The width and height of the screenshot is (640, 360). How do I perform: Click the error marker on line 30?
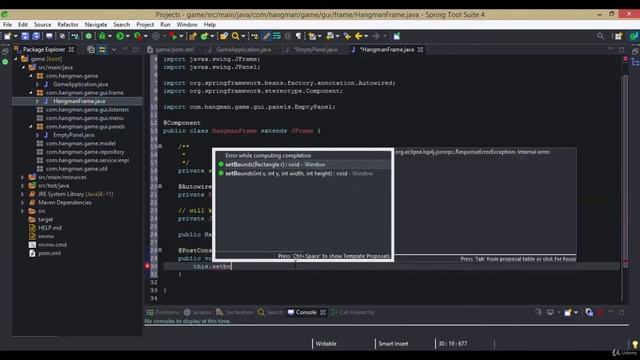click(x=147, y=266)
